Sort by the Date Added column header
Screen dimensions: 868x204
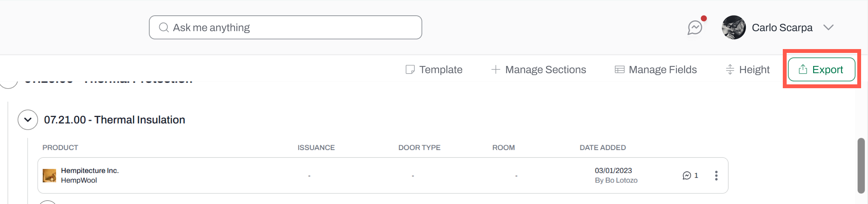[602, 148]
